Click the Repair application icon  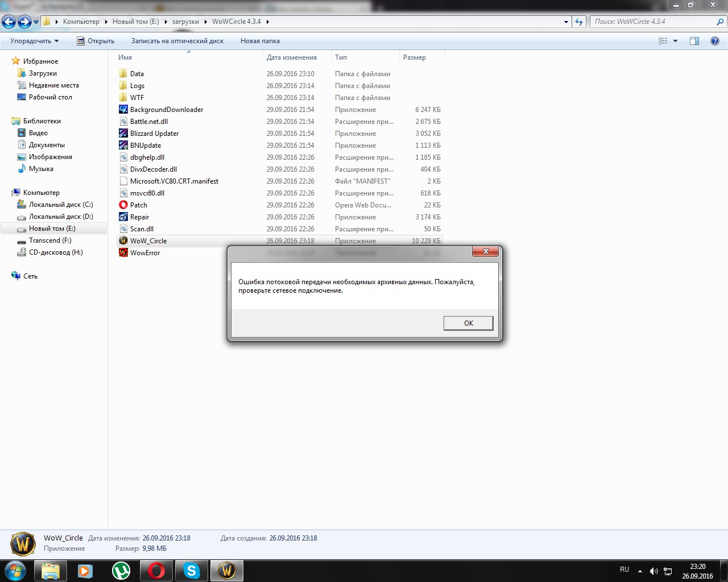pos(123,217)
